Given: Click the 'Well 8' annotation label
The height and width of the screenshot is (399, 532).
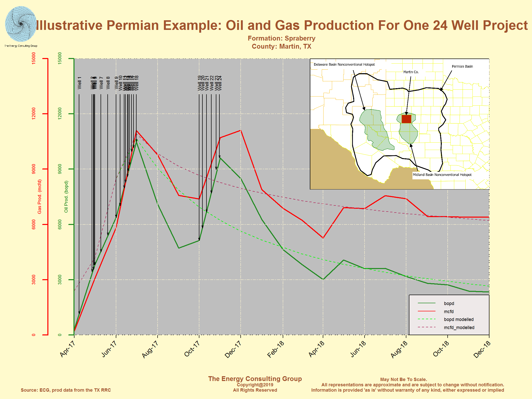Looking at the screenshot, I should [x=108, y=83].
